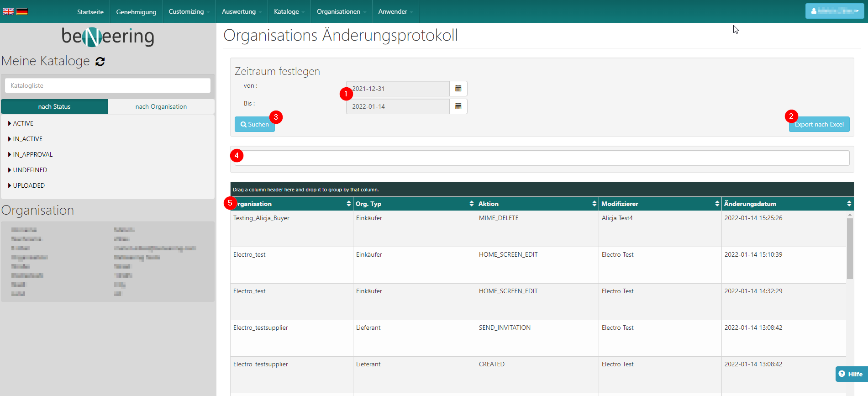
Task: Refresh Meine Kataloge with the reload icon
Action: [x=100, y=62]
